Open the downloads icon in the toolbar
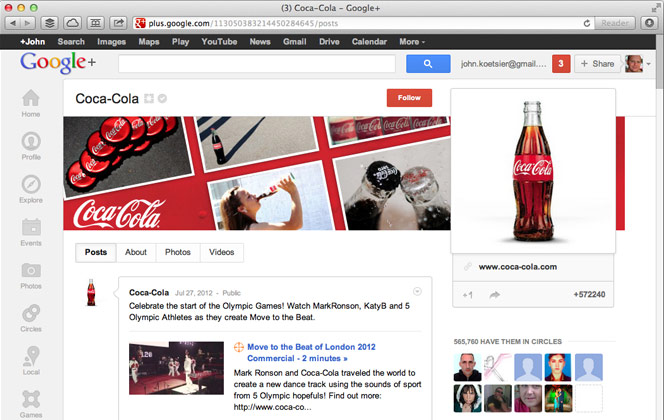 click(x=649, y=23)
